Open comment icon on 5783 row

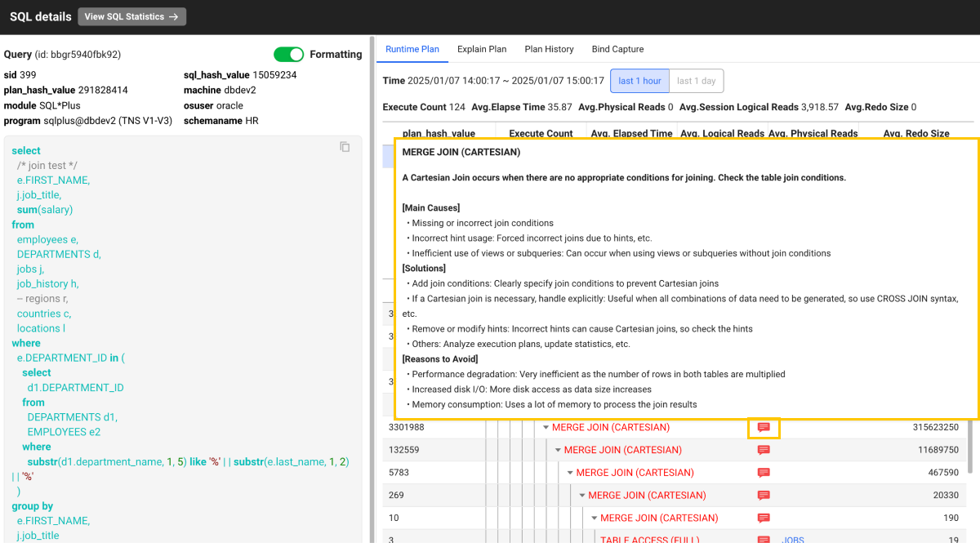point(764,473)
